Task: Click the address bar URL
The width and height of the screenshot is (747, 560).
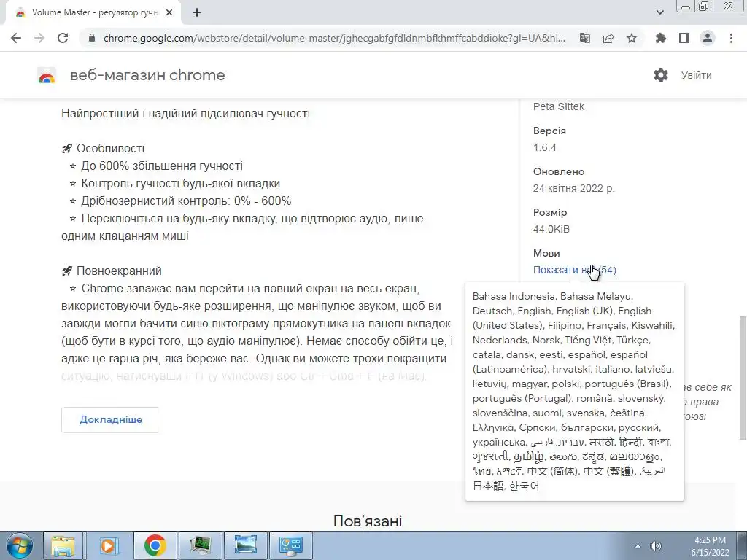Action: pos(334,38)
